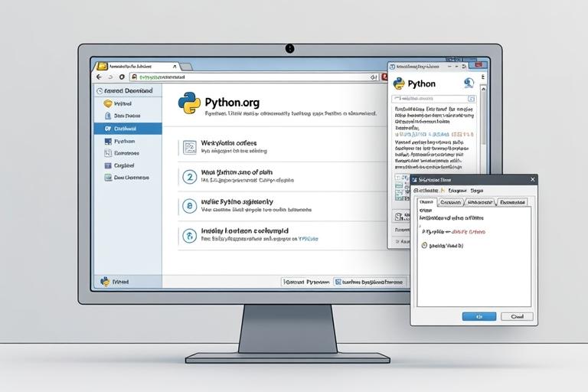Select the sidebar row with the dotted grid icon
Screen dimensions: 588x392
pyautogui.click(x=128, y=153)
